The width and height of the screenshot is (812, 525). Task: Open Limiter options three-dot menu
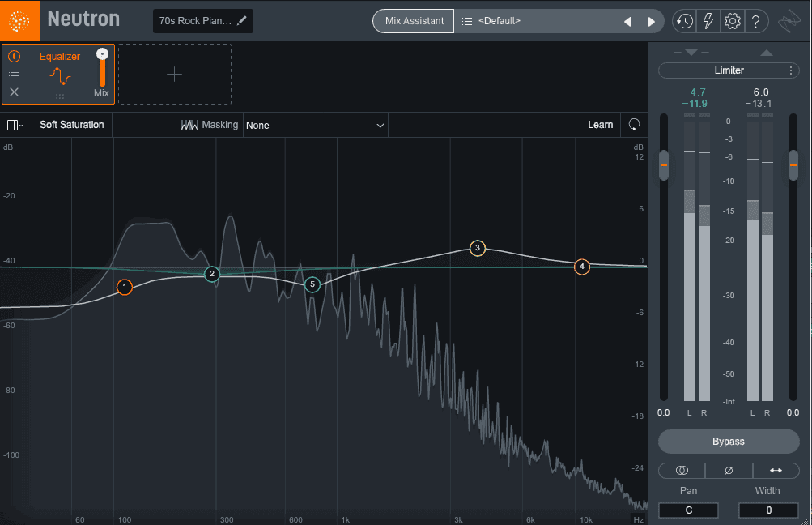pyautogui.click(x=791, y=70)
